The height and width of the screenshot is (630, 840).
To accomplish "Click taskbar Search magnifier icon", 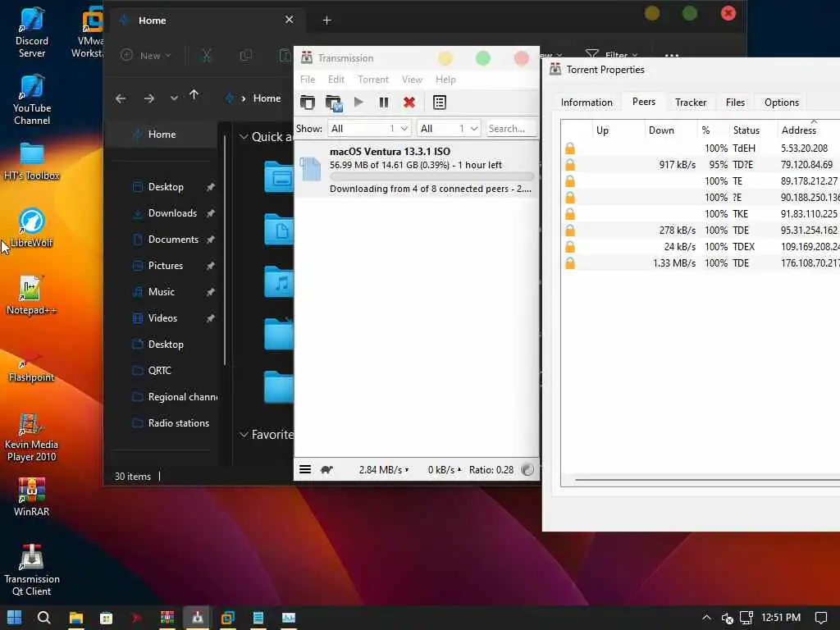I will click(44, 618).
